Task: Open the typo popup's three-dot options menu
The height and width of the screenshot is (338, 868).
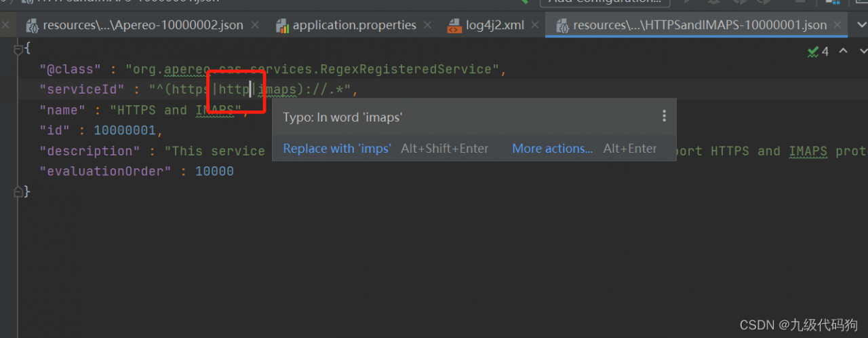Action: [x=664, y=117]
